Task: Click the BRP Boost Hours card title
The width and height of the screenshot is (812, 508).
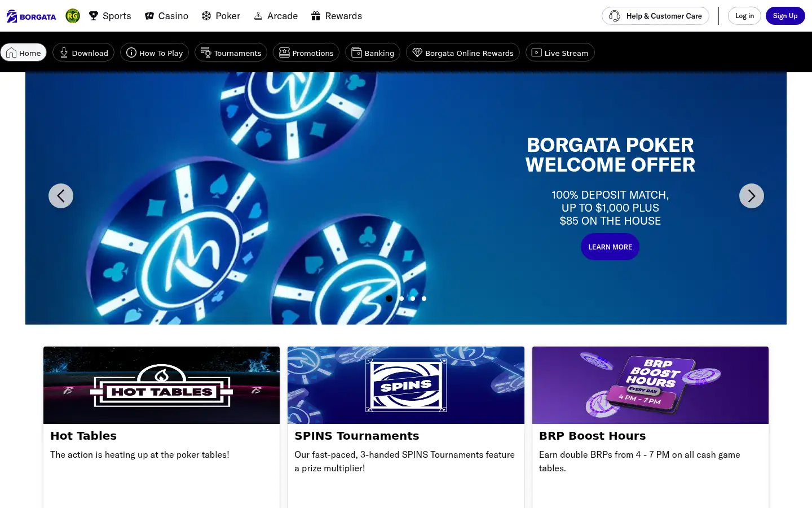Action: tap(593, 436)
